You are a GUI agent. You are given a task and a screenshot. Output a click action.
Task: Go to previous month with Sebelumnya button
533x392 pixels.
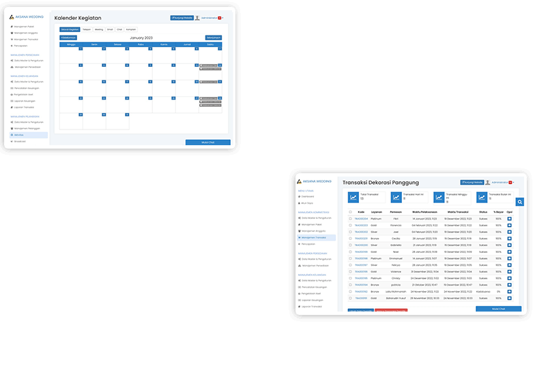(68, 37)
